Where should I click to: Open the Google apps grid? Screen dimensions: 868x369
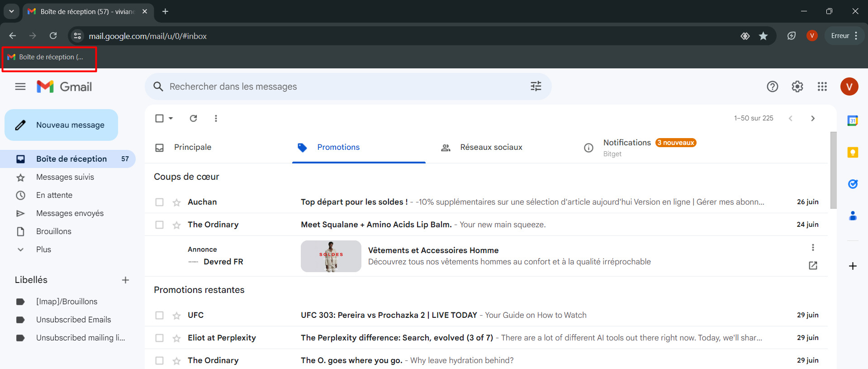(x=822, y=86)
